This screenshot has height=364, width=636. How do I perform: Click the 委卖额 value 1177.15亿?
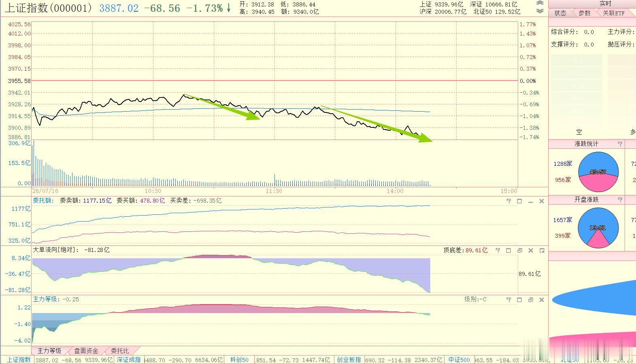[97, 201]
